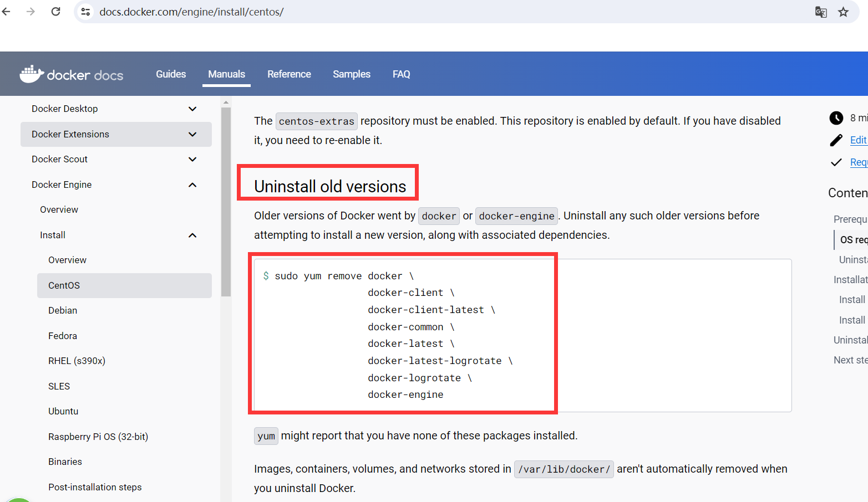The height and width of the screenshot is (502, 868).
Task: Click docker-latest-logrotate command line
Action: point(440,361)
